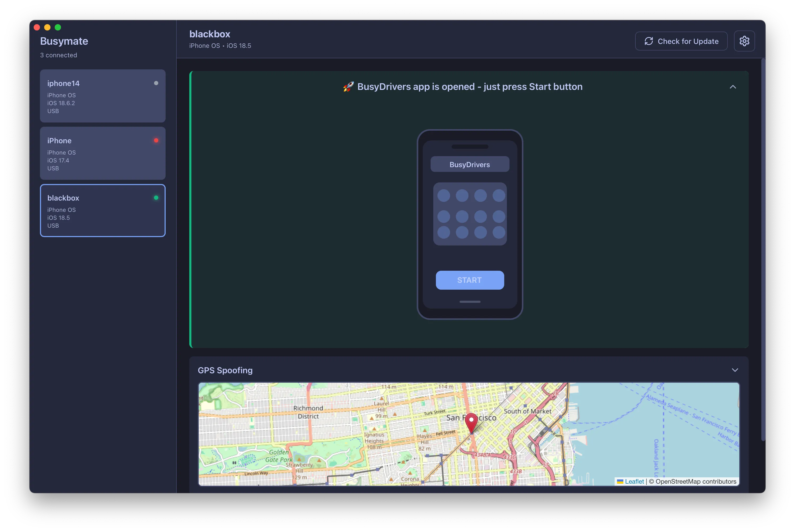The width and height of the screenshot is (795, 532).
Task: Click the GPS Spoofing section title
Action: [225, 370]
